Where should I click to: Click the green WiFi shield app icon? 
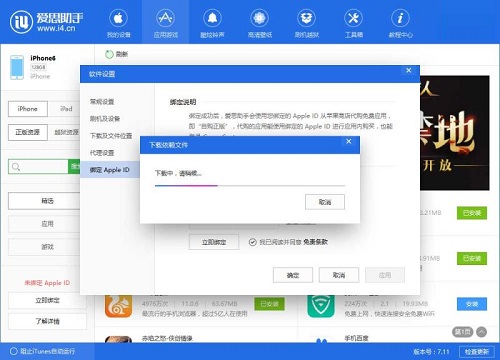[x=321, y=306]
